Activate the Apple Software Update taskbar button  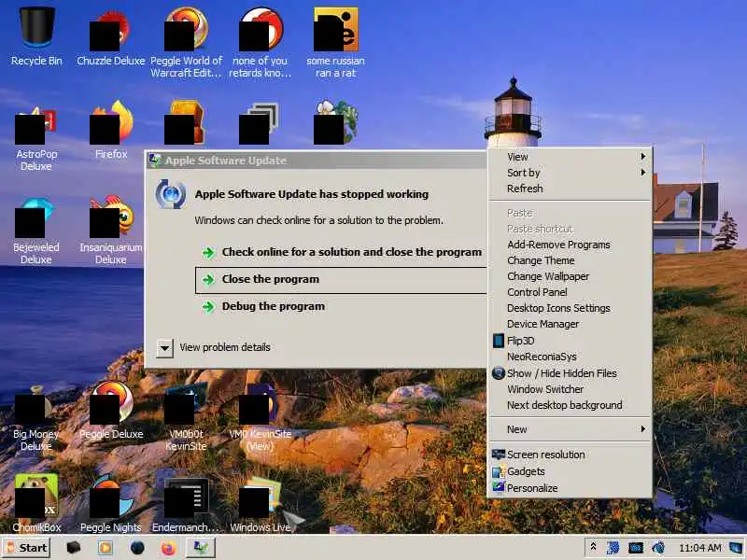click(200, 548)
